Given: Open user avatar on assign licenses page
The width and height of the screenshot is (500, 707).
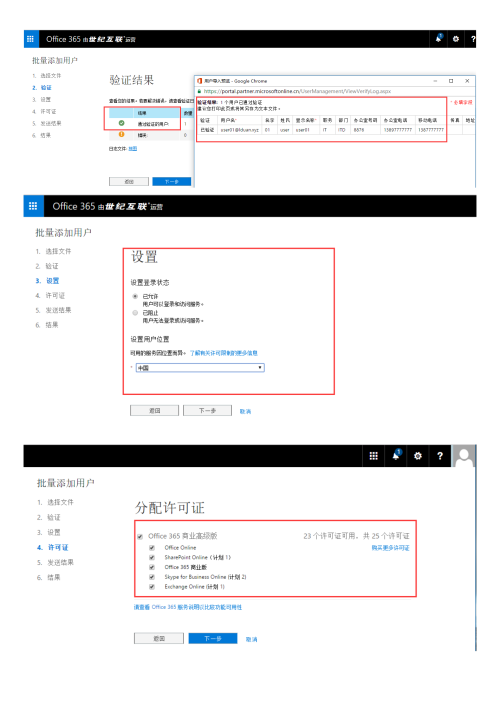Looking at the screenshot, I should click(464, 456).
